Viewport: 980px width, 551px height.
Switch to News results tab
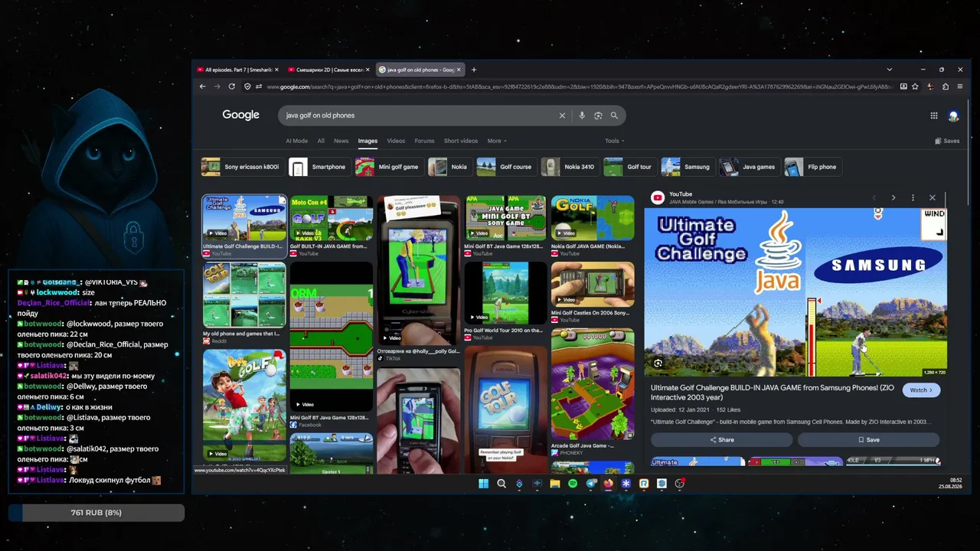tap(341, 141)
